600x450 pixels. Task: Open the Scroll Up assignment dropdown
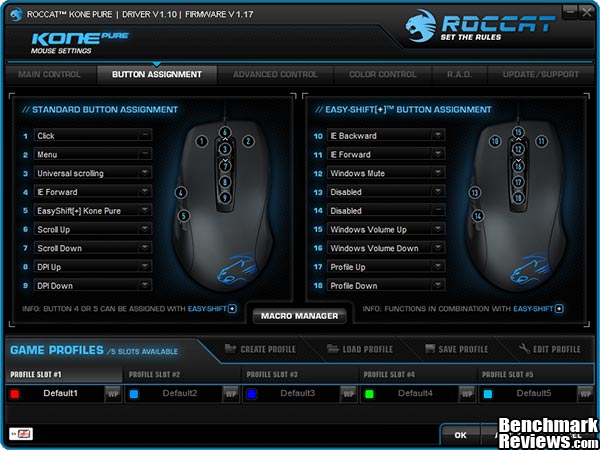pyautogui.click(x=93, y=229)
